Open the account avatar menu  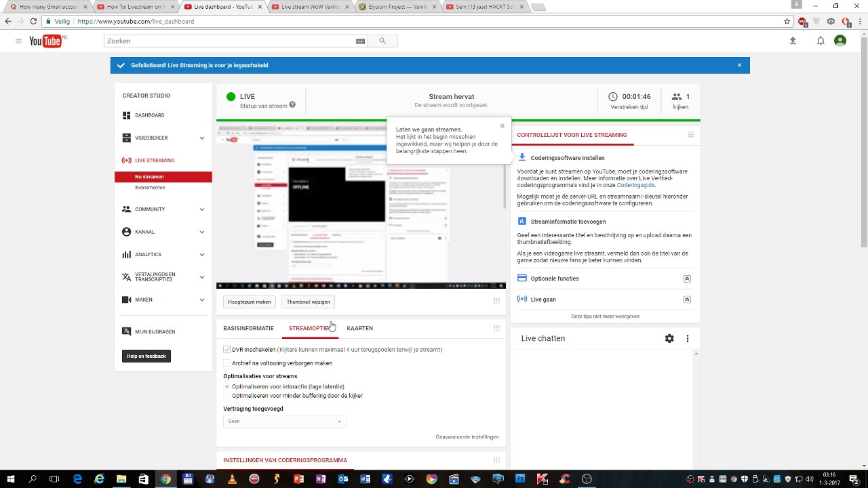[840, 41]
